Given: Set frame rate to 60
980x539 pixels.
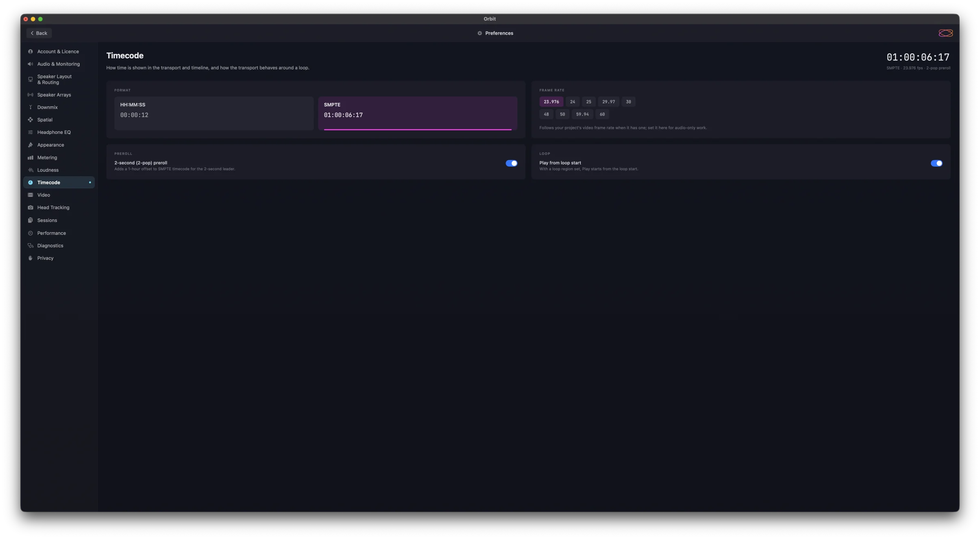Looking at the screenshot, I should click(x=602, y=114).
